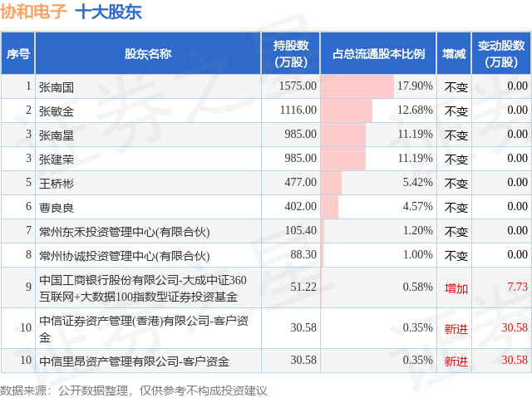Screen dimensions: 532x398
Task: Click shareholder name 王桥彬
Action: (x=57, y=184)
